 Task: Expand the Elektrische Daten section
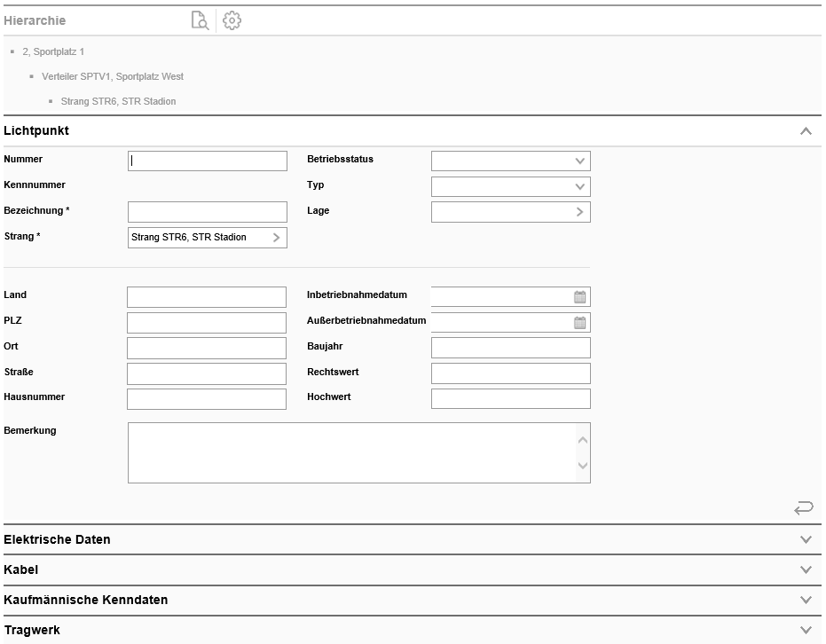click(805, 539)
